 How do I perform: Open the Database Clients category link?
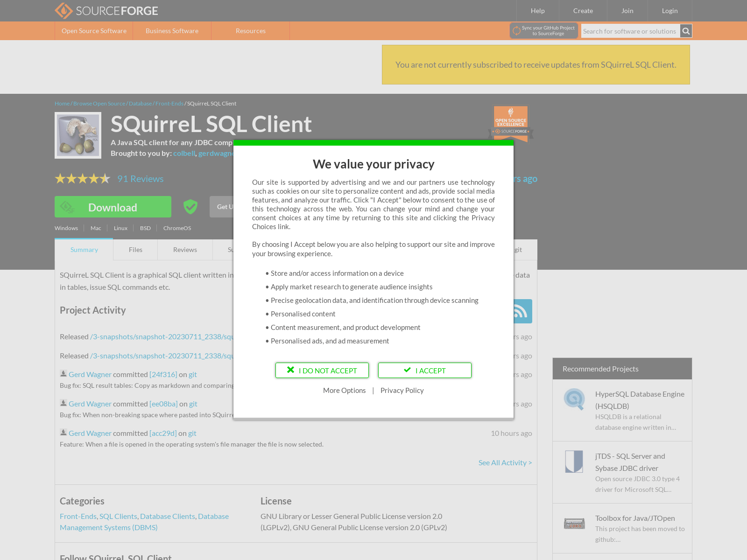click(x=168, y=516)
